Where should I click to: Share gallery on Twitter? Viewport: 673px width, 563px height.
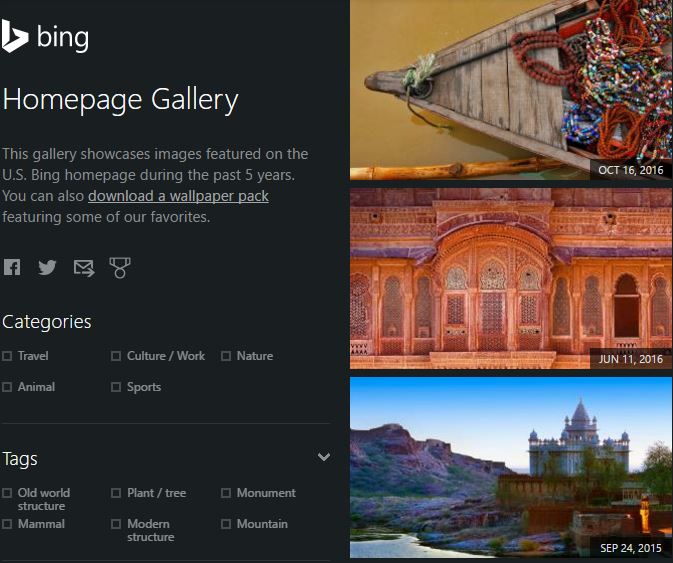[x=47, y=267]
